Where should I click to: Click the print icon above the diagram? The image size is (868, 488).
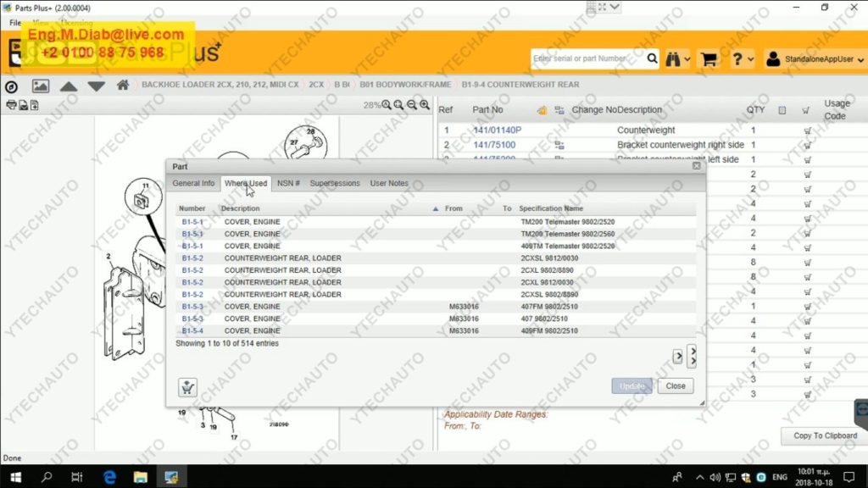click(x=11, y=105)
